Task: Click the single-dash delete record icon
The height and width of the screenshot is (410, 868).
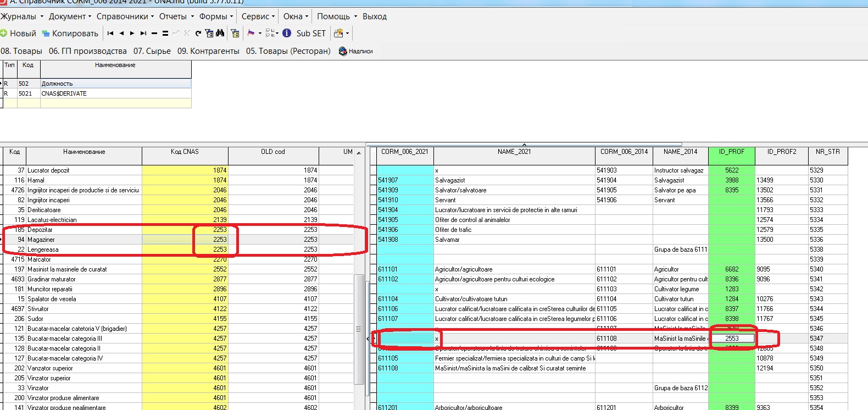Action: (x=154, y=33)
